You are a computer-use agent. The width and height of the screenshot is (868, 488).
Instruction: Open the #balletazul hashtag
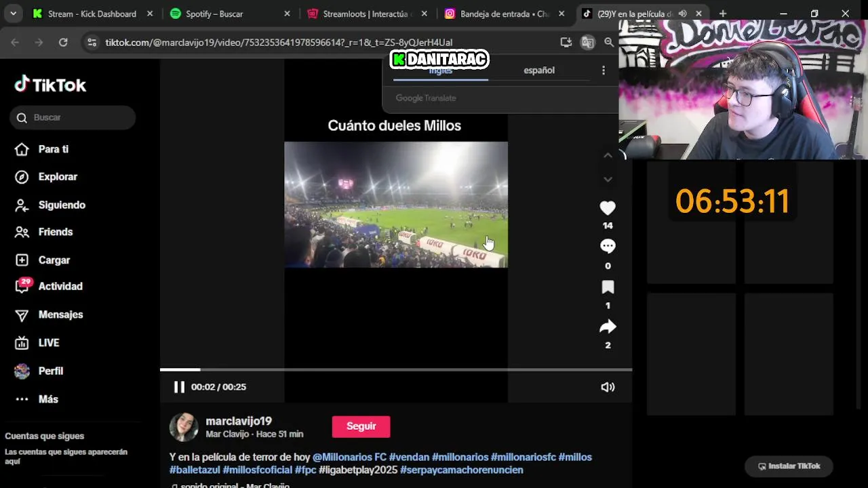pyautogui.click(x=195, y=470)
